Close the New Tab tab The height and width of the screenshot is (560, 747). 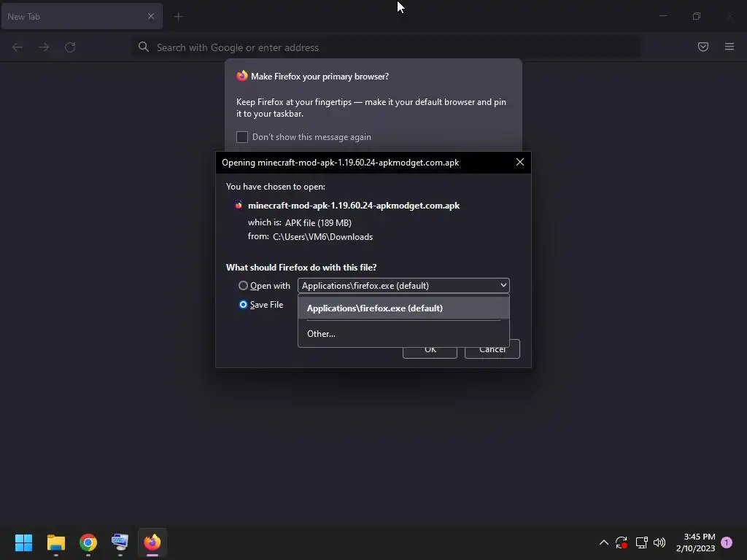150,16
